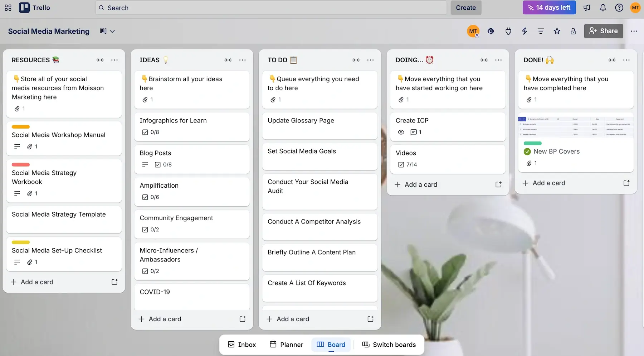Open the Power-Ups plug icon
This screenshot has width=644, height=356.
tap(508, 31)
